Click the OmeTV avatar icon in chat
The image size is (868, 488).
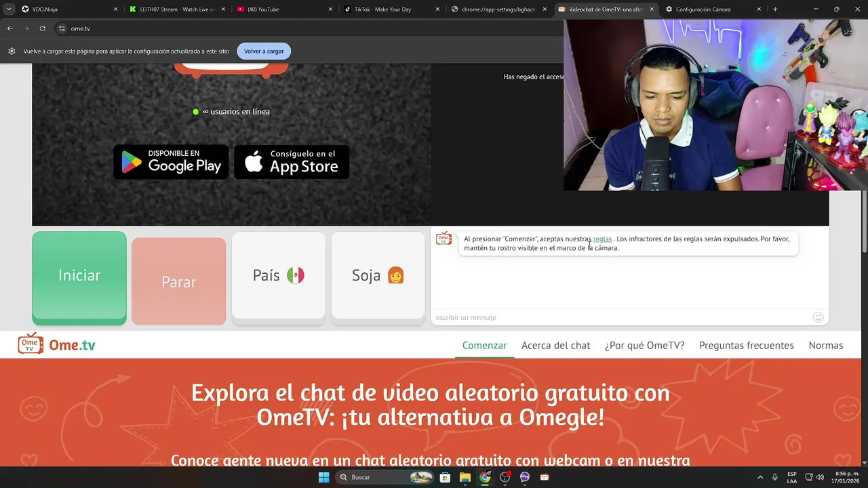443,238
